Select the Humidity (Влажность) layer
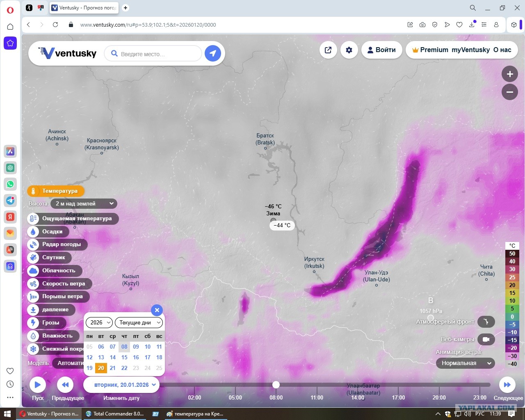525x420 pixels. point(53,336)
